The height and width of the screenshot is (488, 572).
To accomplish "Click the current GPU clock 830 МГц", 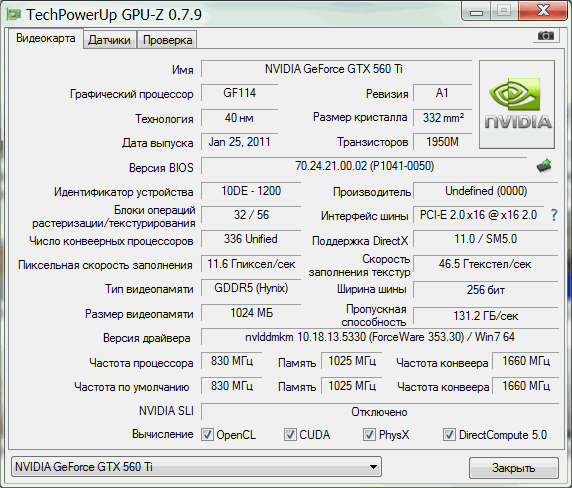I will 232,361.
